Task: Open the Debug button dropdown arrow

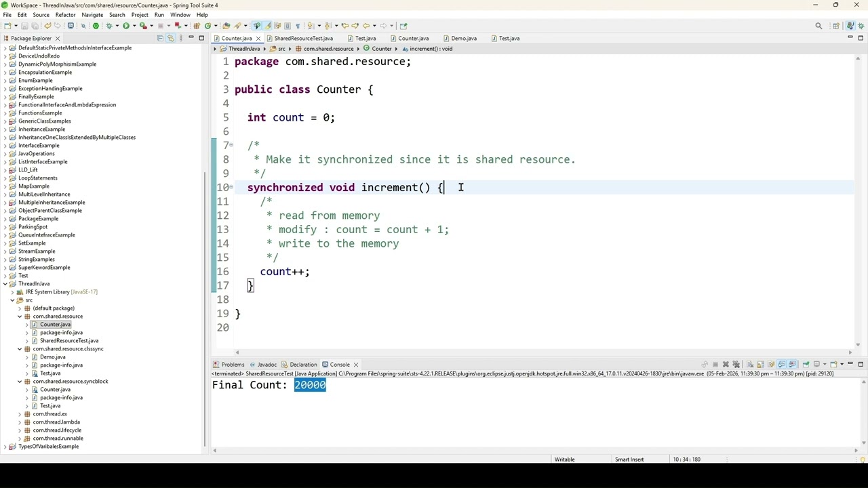Action: pyautogui.click(x=117, y=26)
